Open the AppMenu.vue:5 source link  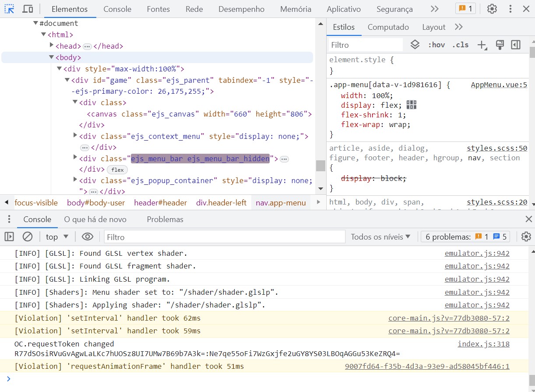point(499,85)
